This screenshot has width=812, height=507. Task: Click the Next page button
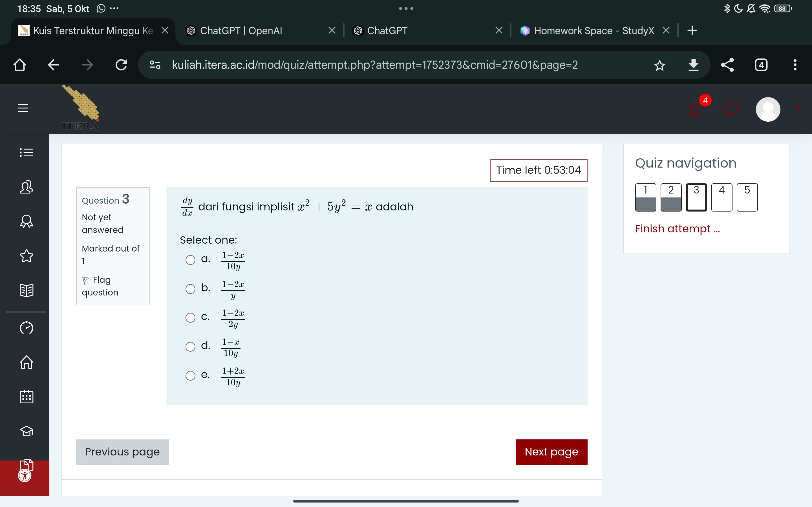[x=551, y=452]
